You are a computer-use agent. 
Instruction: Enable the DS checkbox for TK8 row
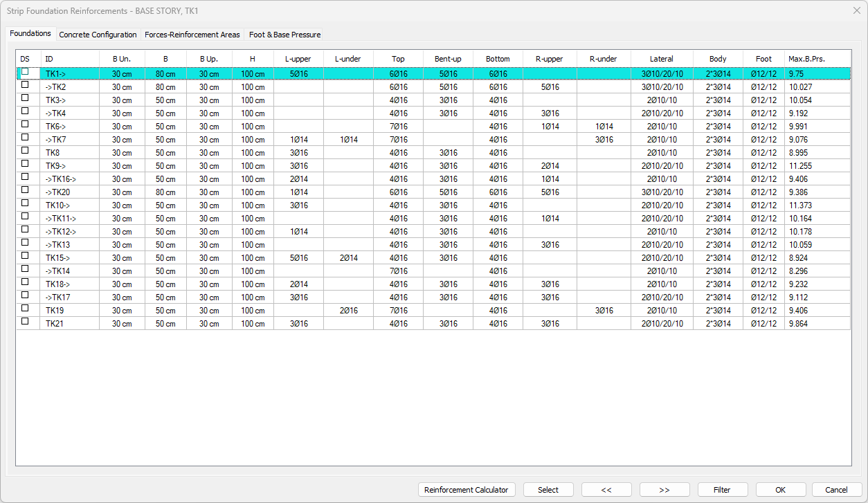[x=26, y=151]
